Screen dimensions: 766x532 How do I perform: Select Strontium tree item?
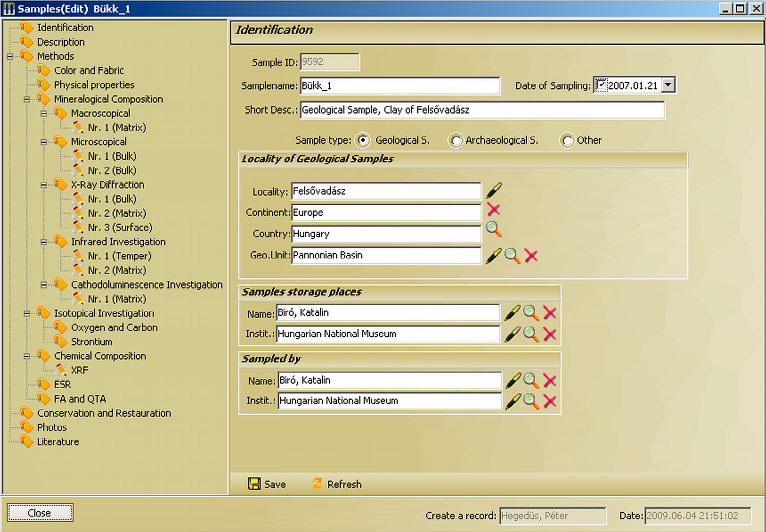[x=91, y=341]
